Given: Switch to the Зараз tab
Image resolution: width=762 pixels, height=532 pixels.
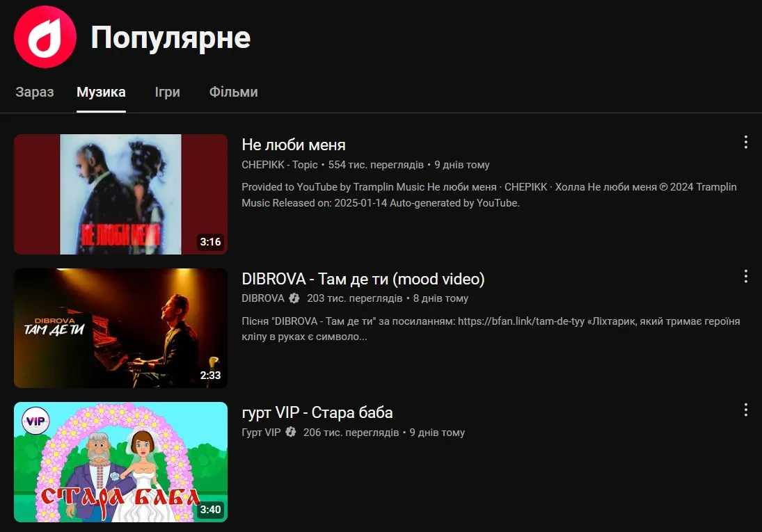Looking at the screenshot, I should pyautogui.click(x=34, y=92).
